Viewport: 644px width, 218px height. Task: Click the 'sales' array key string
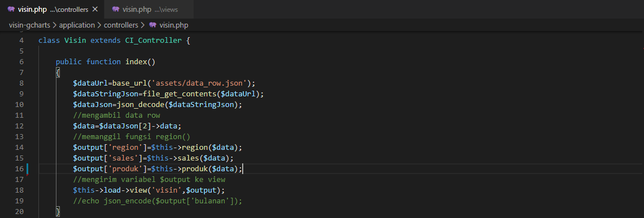[123, 158]
